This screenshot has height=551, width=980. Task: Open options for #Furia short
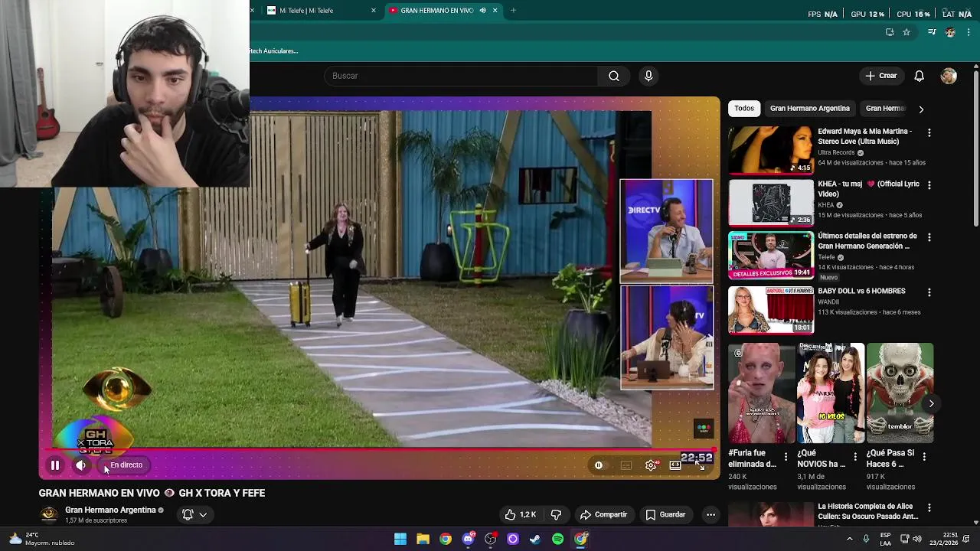coord(786,457)
